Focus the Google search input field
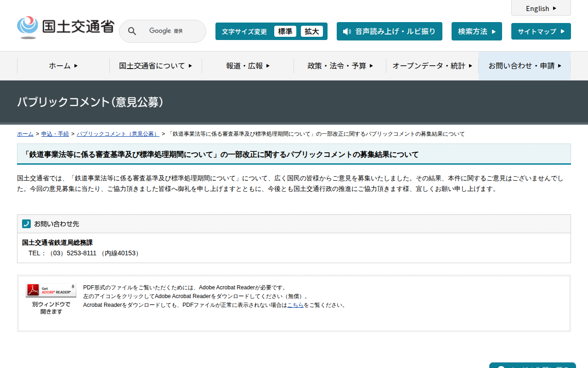Screen dimensions: 588x368 point(170,31)
